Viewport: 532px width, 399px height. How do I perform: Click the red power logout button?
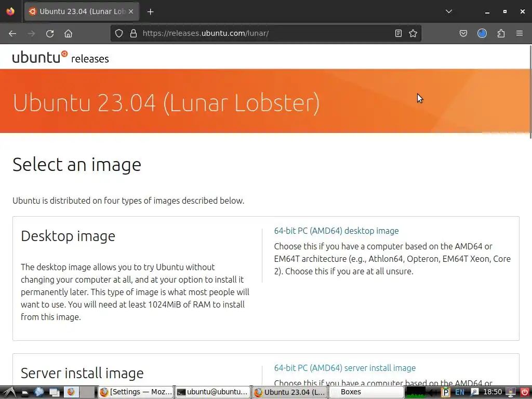[x=525, y=392]
